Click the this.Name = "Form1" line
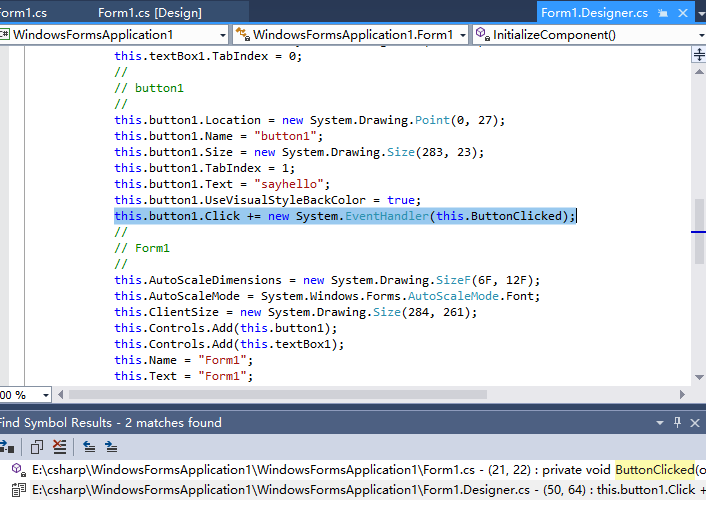706x528 pixels. click(184, 360)
